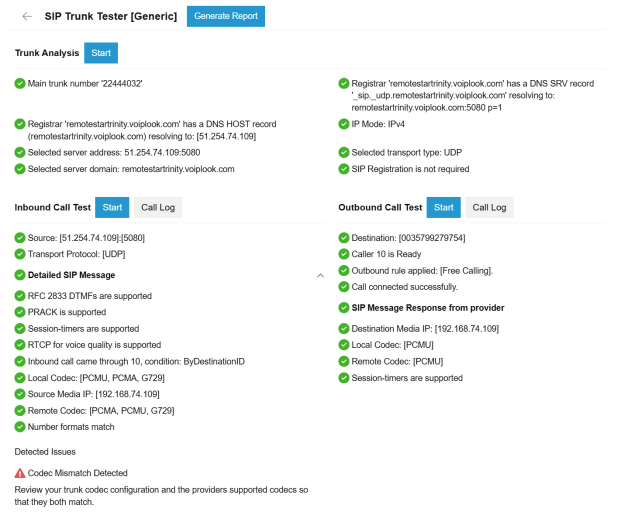
Task: Click the red Codec Mismatch warning icon
Action: [20, 473]
